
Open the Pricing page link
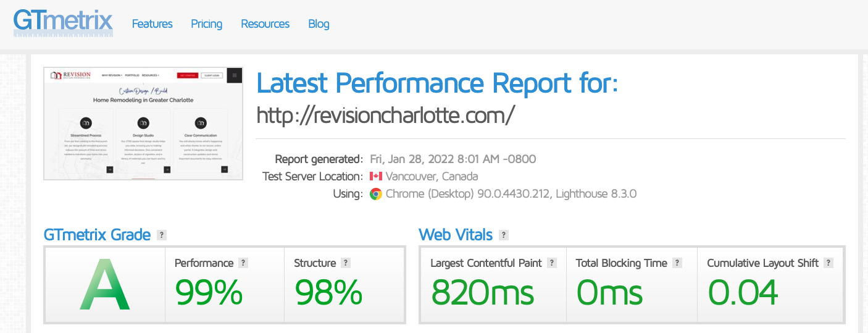pyautogui.click(x=206, y=24)
